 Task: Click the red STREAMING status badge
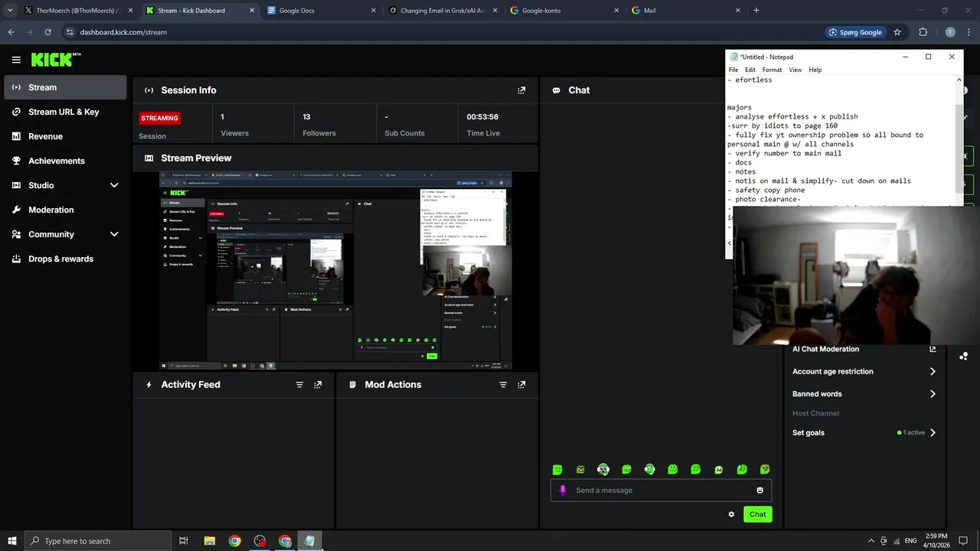click(x=159, y=118)
